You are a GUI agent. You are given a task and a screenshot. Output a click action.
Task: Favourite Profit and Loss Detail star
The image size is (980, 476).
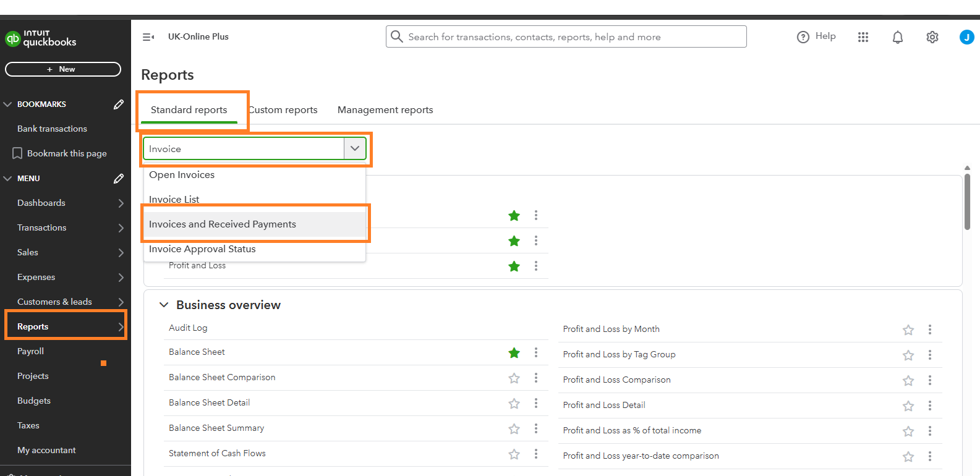pyautogui.click(x=908, y=406)
